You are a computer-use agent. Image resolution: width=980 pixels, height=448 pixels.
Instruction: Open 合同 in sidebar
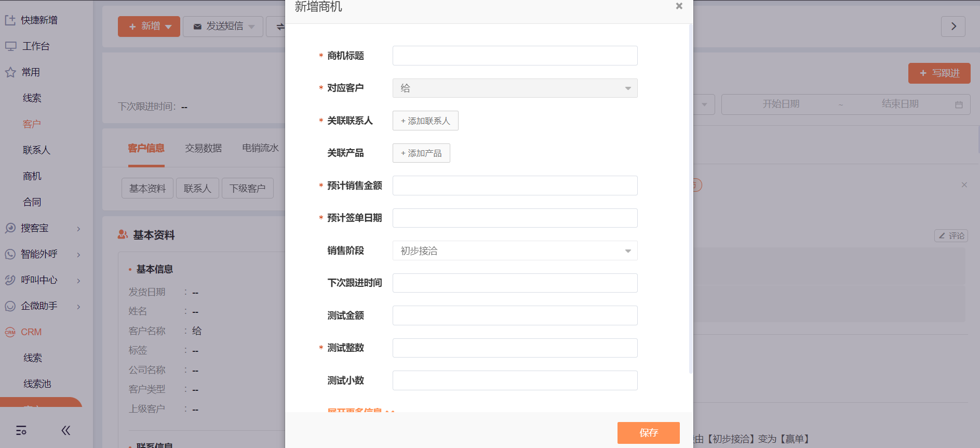click(x=32, y=202)
